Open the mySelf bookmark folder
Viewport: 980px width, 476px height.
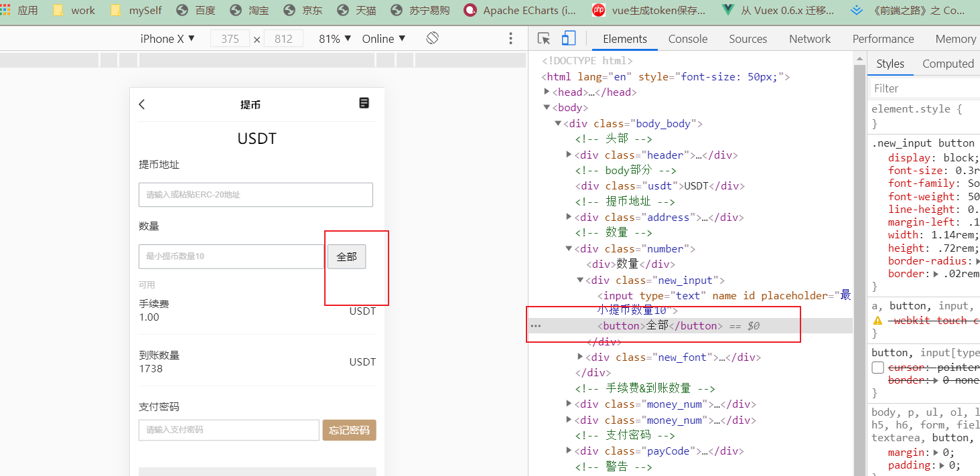tap(136, 10)
